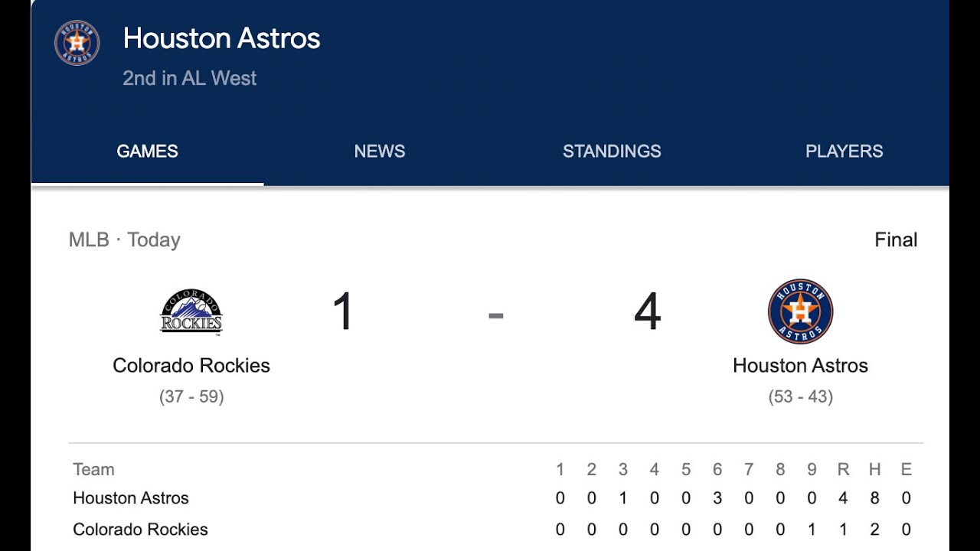The width and height of the screenshot is (980, 551).
Task: Switch to the News tab
Action: click(x=380, y=152)
